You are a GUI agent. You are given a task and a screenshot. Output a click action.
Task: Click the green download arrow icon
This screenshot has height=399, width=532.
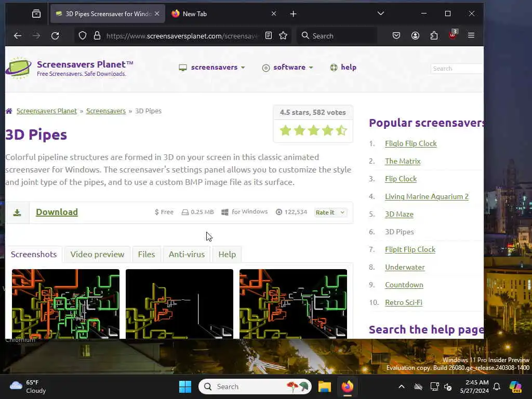tap(17, 212)
